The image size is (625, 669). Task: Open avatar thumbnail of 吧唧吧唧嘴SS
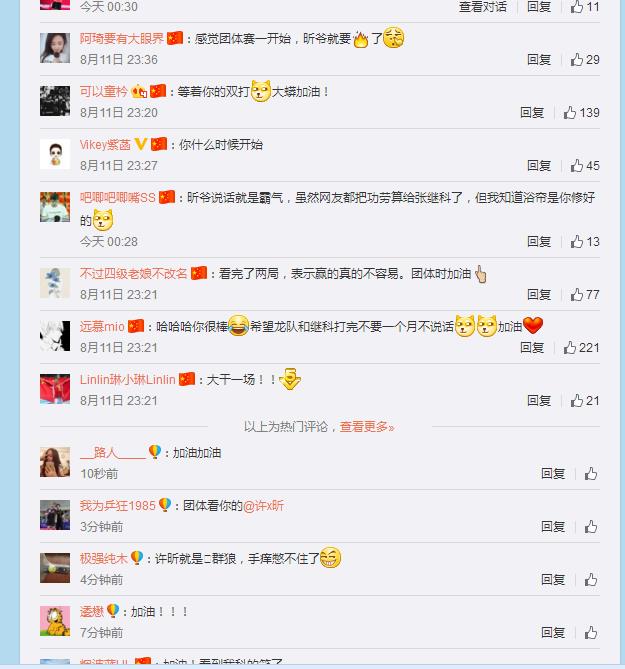click(x=55, y=207)
